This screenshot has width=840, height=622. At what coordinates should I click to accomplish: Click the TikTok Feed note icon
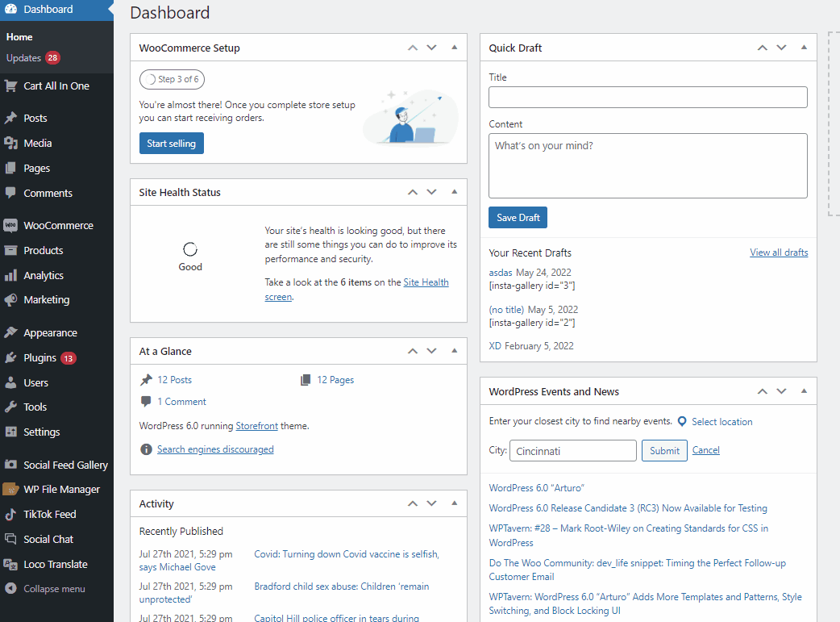pos(10,514)
